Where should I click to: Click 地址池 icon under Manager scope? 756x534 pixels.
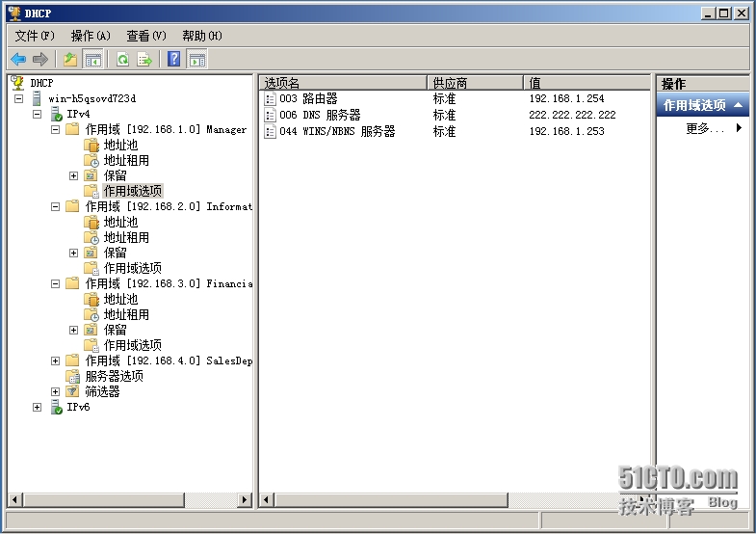pos(91,145)
